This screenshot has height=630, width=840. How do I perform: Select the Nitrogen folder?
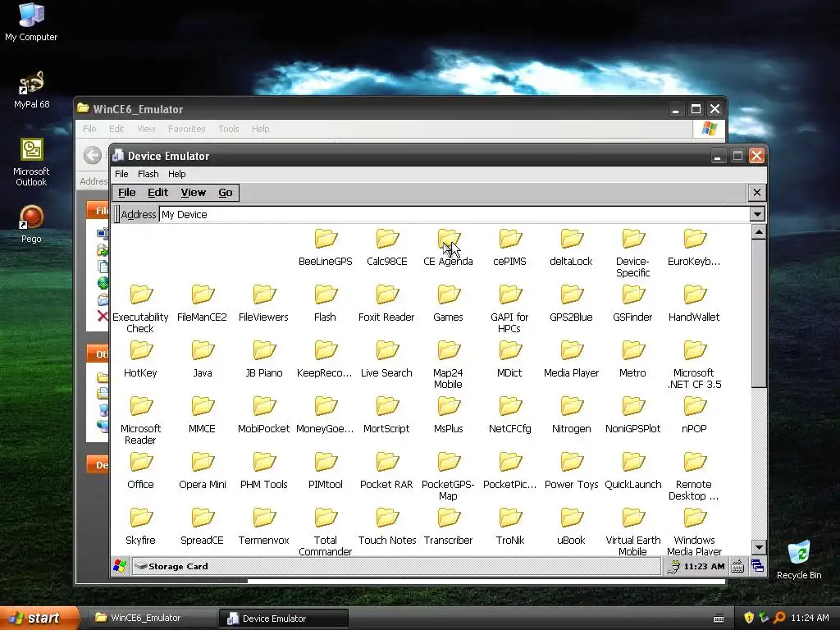(x=571, y=414)
